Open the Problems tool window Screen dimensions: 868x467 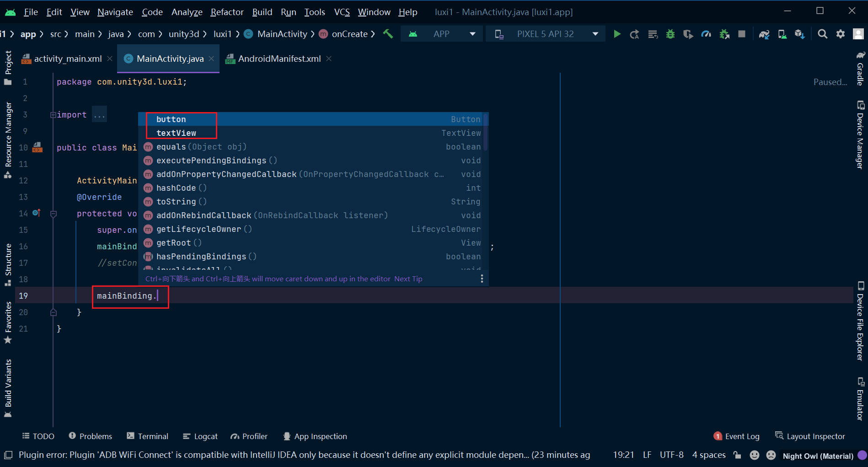[x=91, y=436]
